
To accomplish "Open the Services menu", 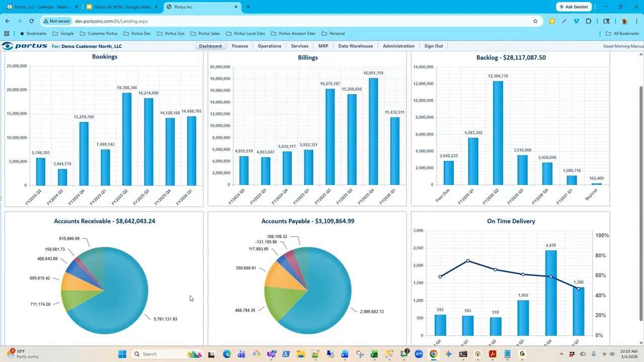I will click(x=300, y=46).
